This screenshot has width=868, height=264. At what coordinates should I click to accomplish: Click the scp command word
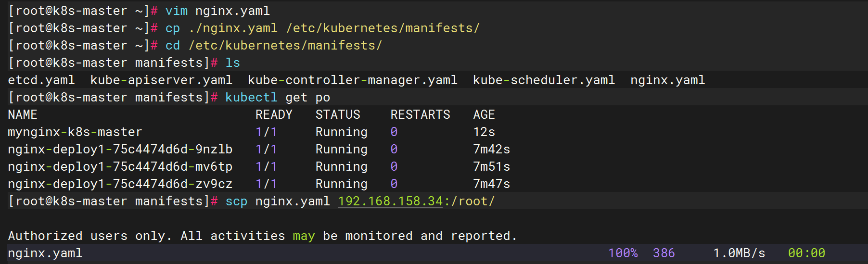236,201
